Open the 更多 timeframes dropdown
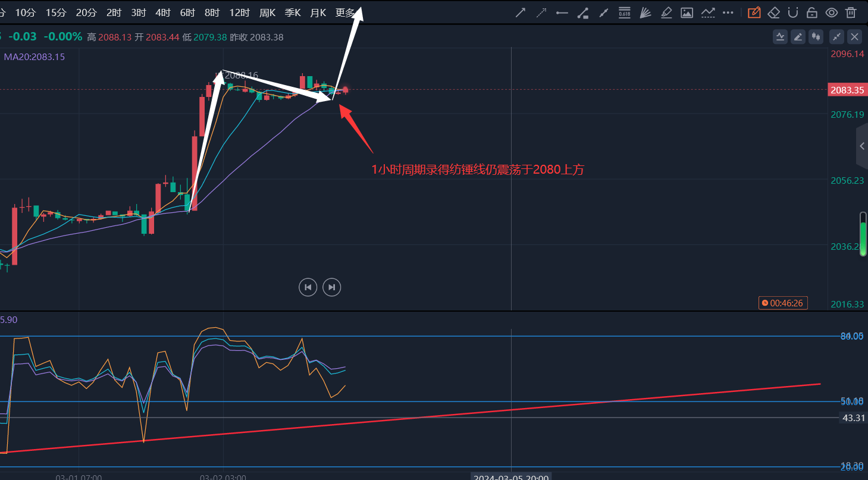The height and width of the screenshot is (480, 868). [345, 12]
